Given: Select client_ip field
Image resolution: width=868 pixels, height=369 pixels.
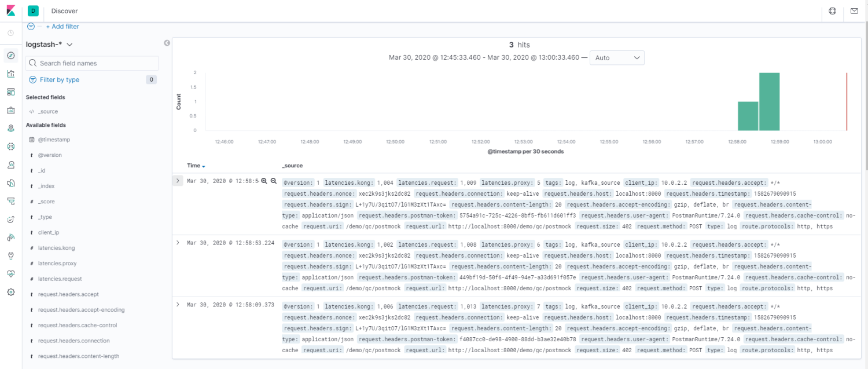Looking at the screenshot, I should 49,232.
